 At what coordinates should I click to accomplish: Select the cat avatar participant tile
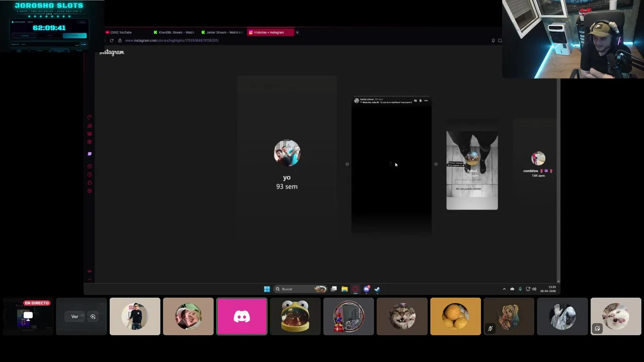point(402,316)
